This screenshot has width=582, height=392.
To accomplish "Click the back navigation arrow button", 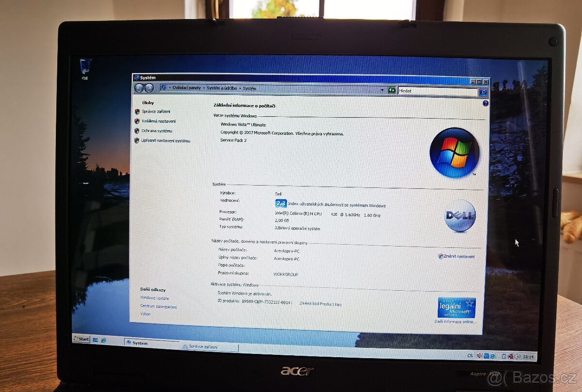I will [139, 89].
